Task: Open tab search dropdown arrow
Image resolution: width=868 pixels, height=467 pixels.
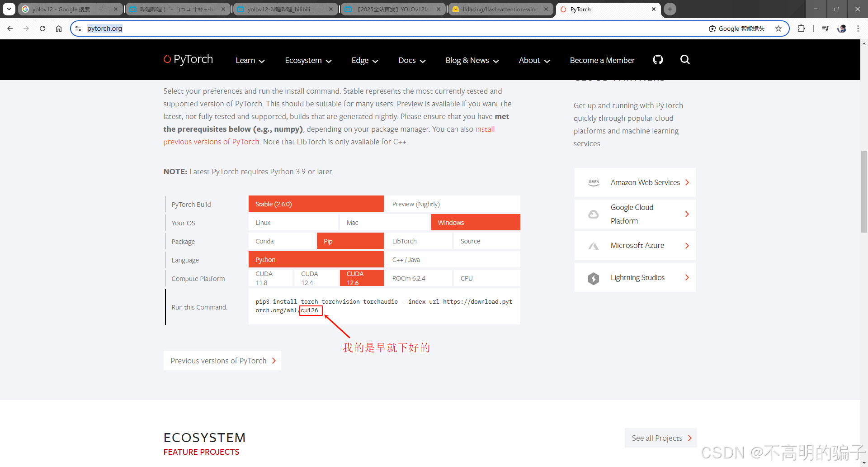Action: click(x=9, y=9)
